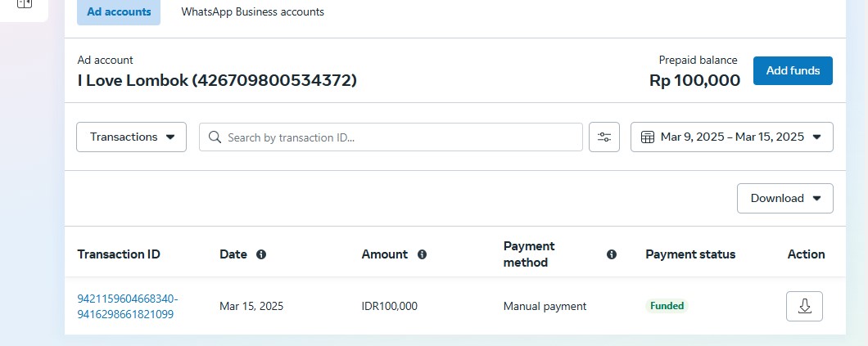Click the filter settings icon button
Image resolution: width=868 pixels, height=346 pixels.
pos(604,137)
